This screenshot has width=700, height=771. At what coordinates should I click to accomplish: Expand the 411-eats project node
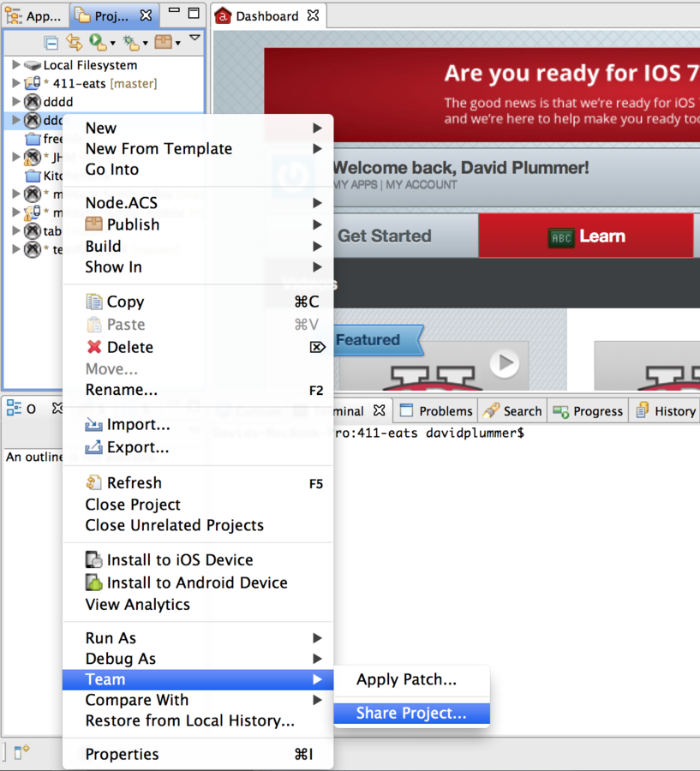point(15,83)
